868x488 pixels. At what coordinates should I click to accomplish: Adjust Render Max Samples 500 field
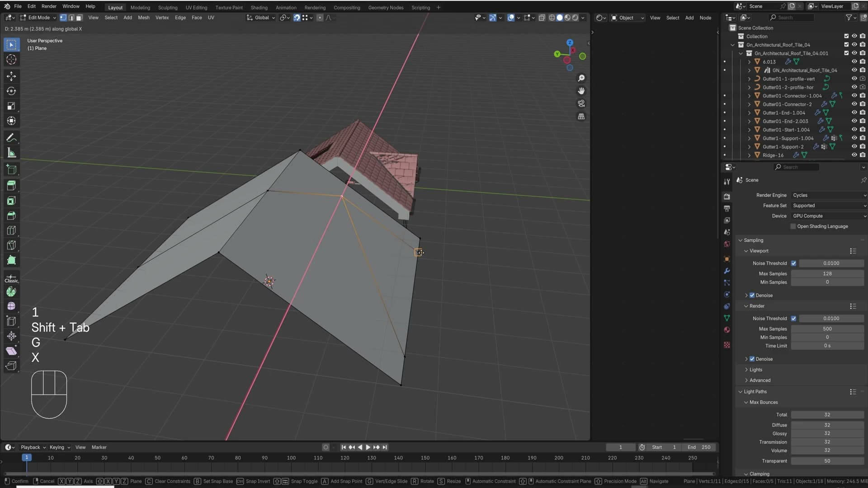[x=827, y=329]
